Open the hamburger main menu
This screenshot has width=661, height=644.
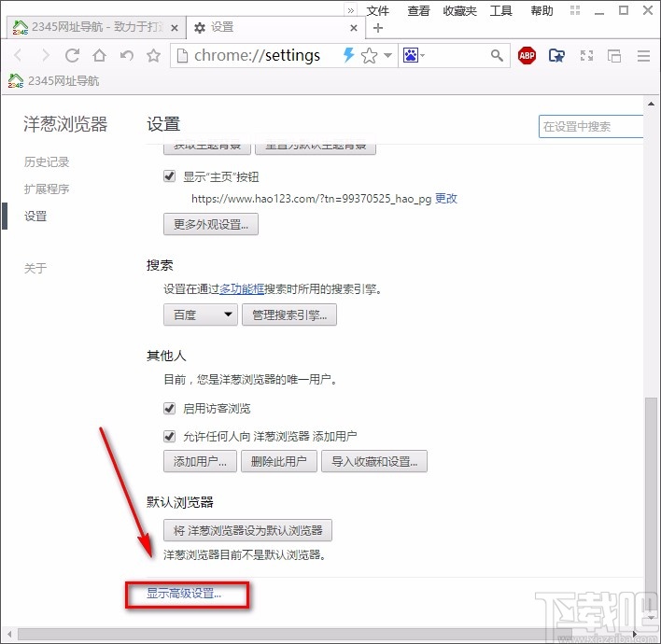point(643,55)
